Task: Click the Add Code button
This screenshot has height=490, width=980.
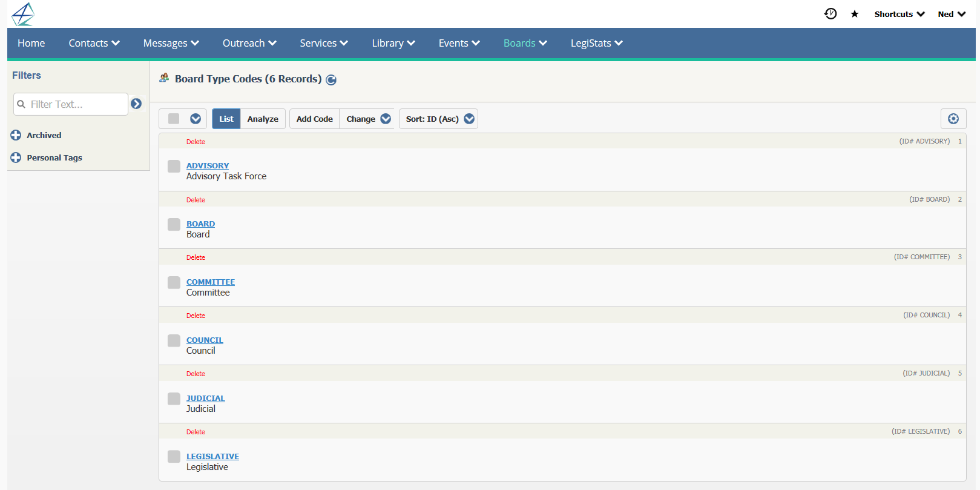Action: pyautogui.click(x=315, y=119)
